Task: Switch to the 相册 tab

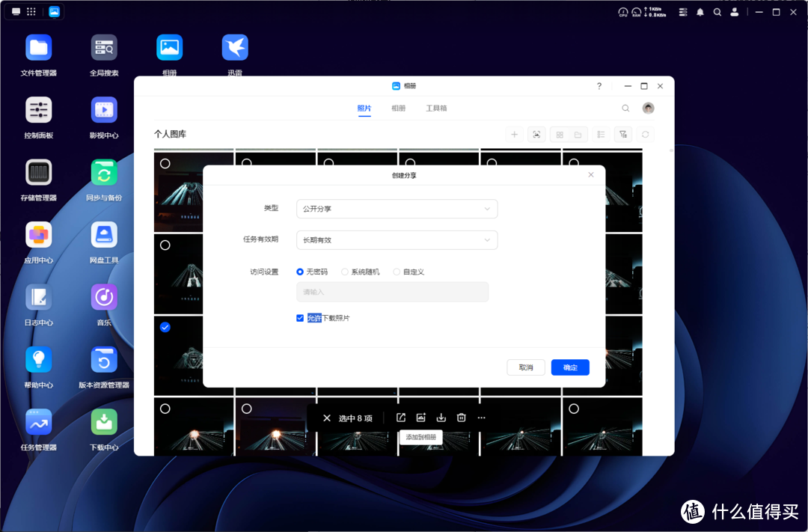Action: (399, 108)
